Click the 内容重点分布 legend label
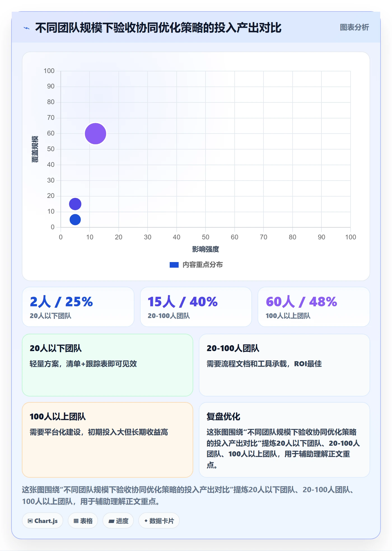The height and width of the screenshot is (551, 392). (202, 265)
